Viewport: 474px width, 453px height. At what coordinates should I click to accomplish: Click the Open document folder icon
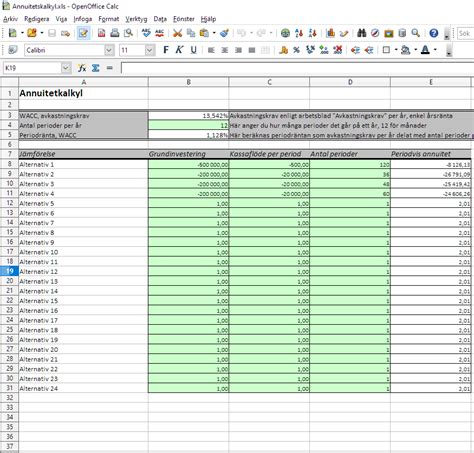click(32, 33)
